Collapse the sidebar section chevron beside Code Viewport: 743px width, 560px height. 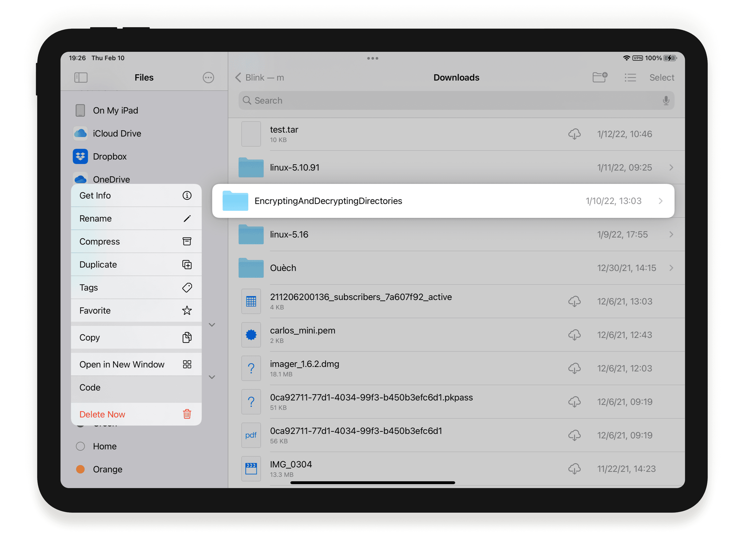click(x=212, y=377)
